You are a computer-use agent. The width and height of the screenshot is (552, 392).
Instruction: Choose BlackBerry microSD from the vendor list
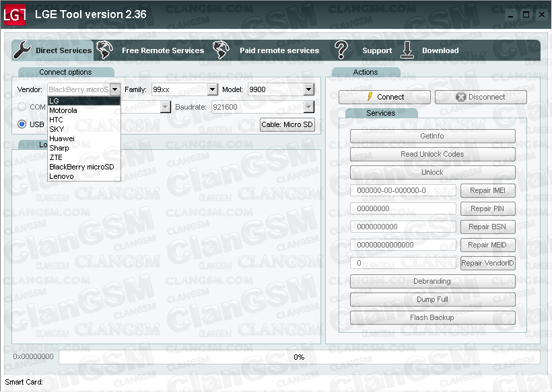pos(84,167)
